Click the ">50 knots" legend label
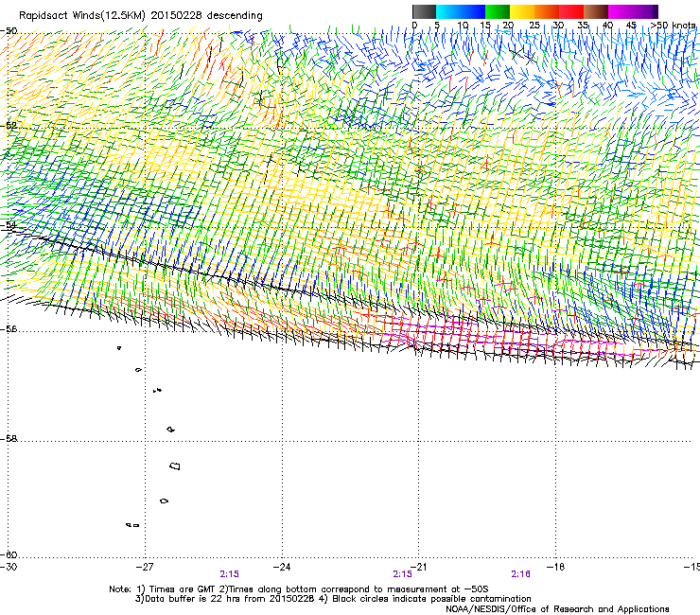700x615 pixels. (673, 26)
